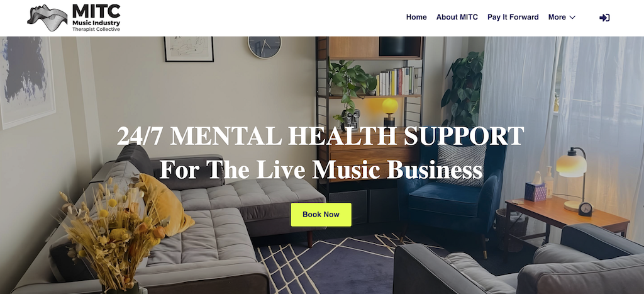Click the glowing table lamp on side table
This screenshot has height=294, width=644.
(572, 178)
